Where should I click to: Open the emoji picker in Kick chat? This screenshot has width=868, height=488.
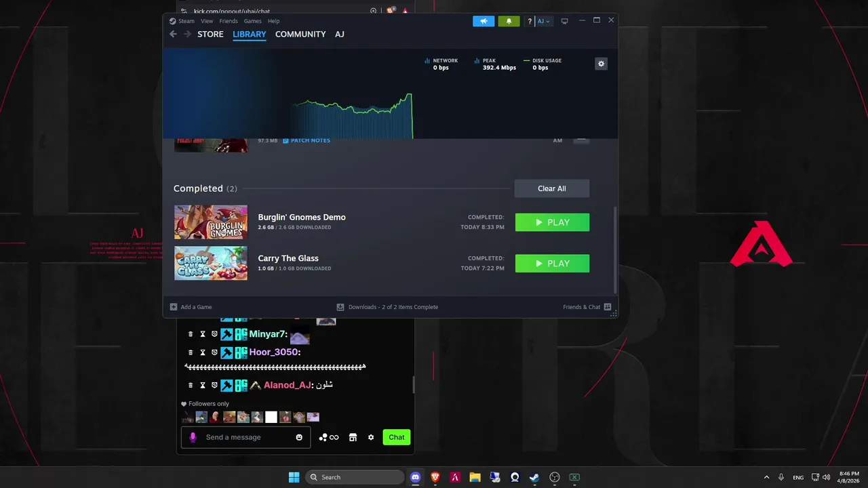point(299,437)
